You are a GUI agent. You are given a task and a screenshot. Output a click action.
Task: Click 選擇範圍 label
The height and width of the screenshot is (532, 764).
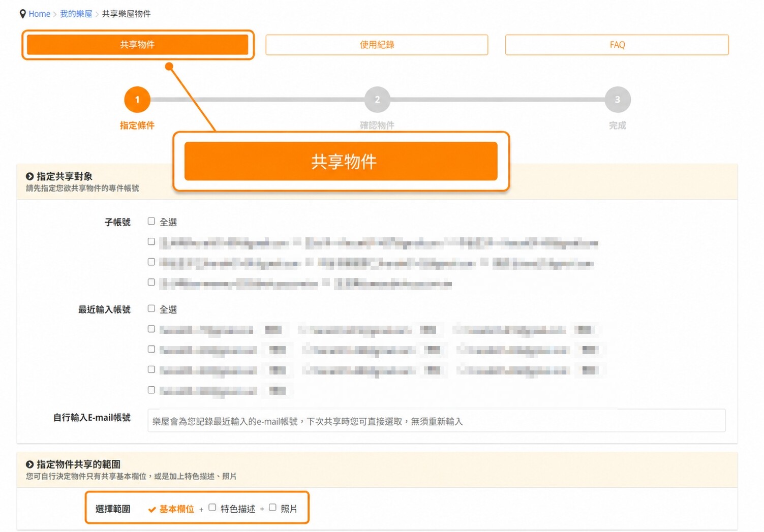(113, 509)
